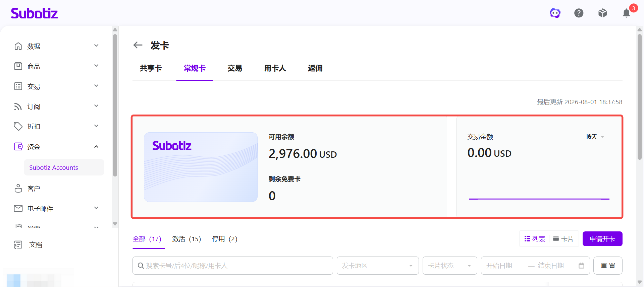Image resolution: width=644 pixels, height=287 pixels.
Task: Click the Subotiz card thumbnail image
Action: click(x=201, y=167)
